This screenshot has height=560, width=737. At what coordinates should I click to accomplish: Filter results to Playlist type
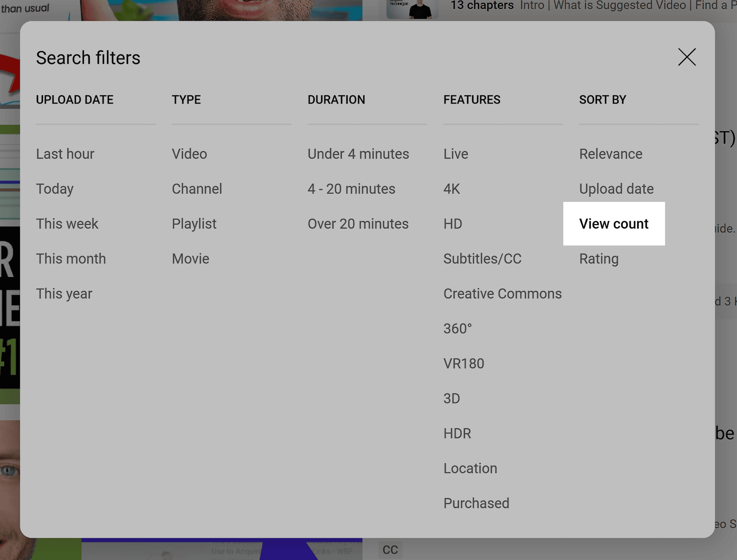click(194, 224)
